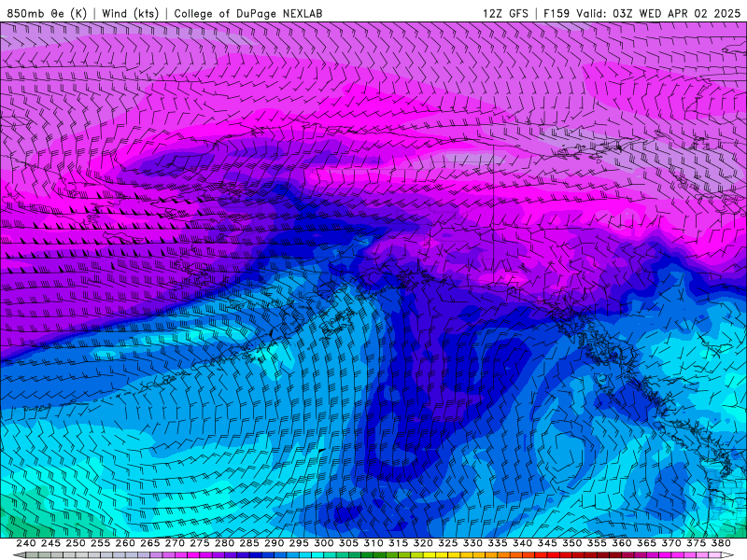The width and height of the screenshot is (747, 560).
Task: Select the 360 value on color scale
Action: click(622, 543)
